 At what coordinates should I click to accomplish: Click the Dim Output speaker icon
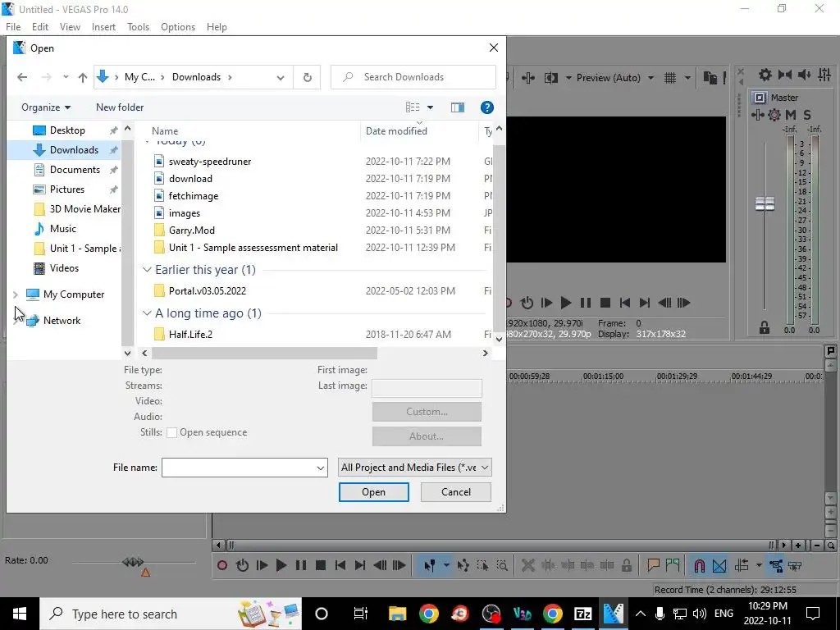(x=805, y=75)
